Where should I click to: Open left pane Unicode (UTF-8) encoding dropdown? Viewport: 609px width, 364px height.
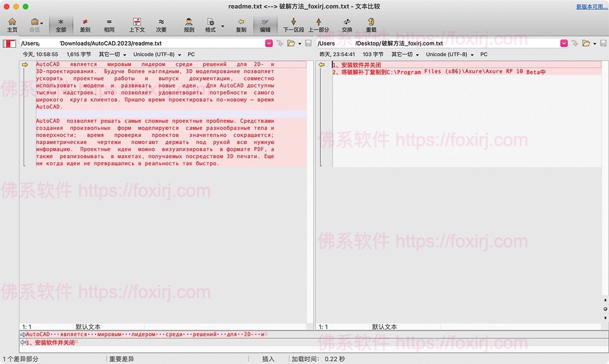[157, 54]
